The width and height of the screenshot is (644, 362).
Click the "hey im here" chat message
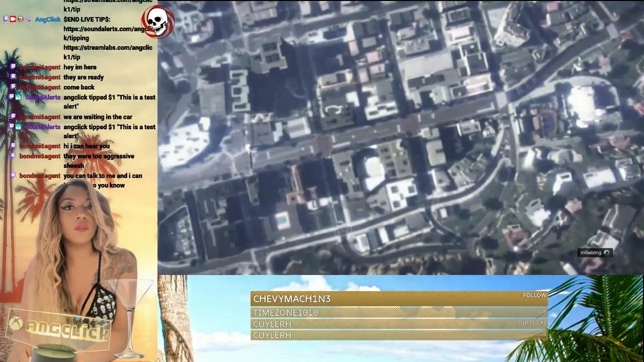80,67
